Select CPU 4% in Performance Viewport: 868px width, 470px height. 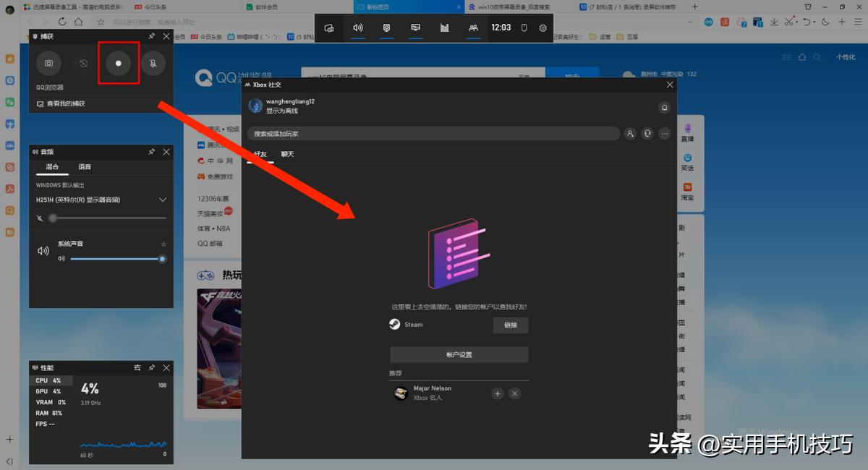pyautogui.click(x=51, y=380)
